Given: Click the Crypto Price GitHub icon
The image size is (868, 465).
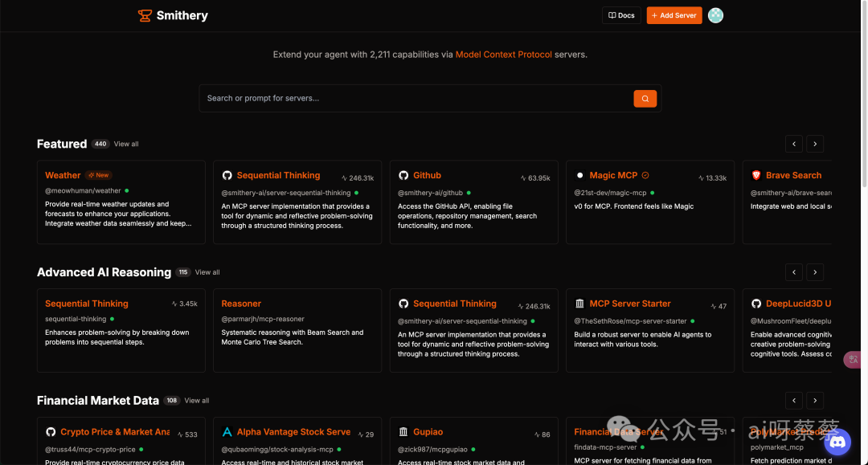Looking at the screenshot, I should [x=51, y=432].
